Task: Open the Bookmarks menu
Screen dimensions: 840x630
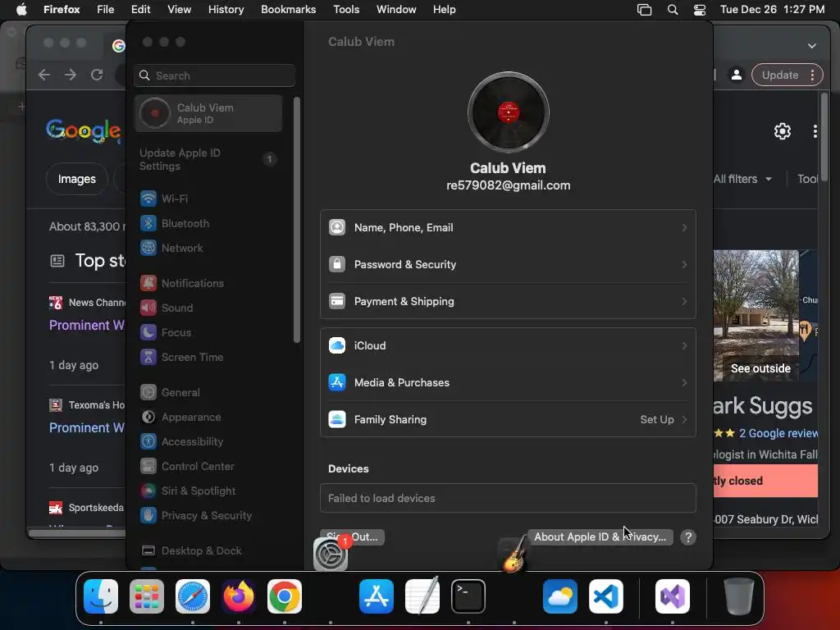Action: pos(288,9)
